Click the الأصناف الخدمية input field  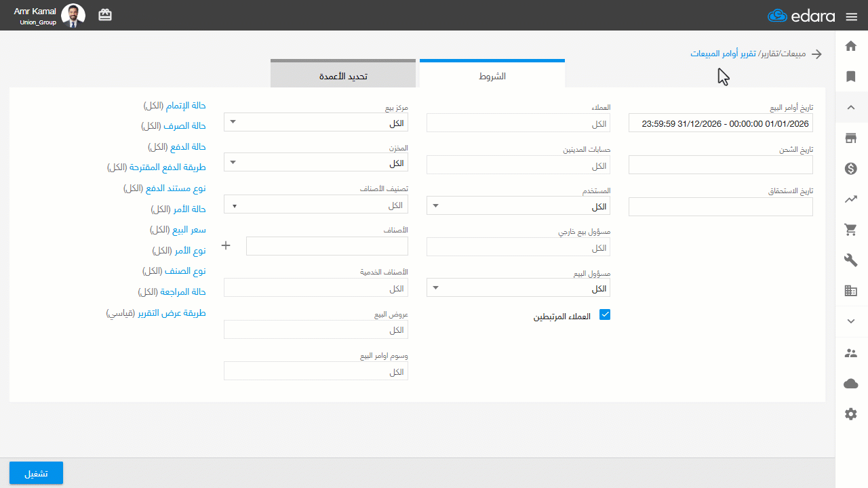[316, 287]
